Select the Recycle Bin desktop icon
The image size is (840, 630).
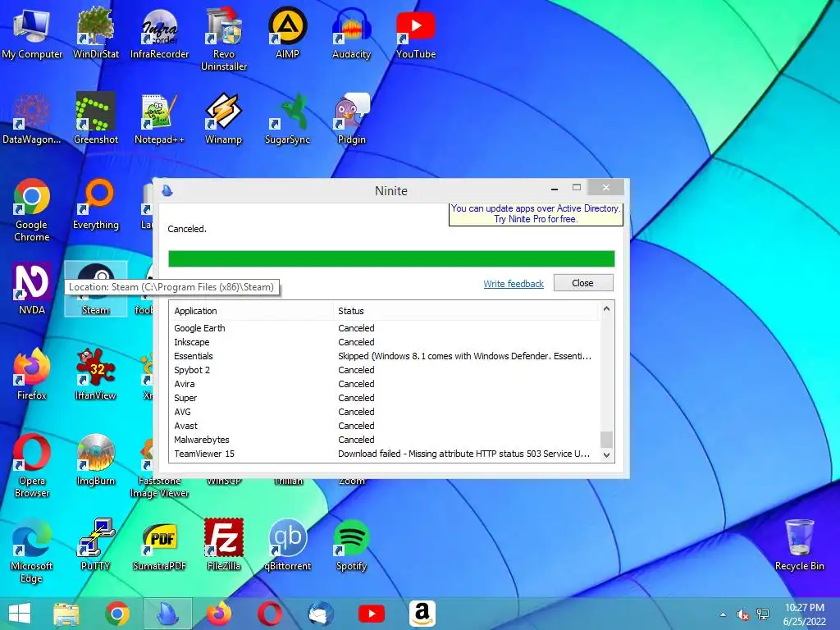pos(799,545)
